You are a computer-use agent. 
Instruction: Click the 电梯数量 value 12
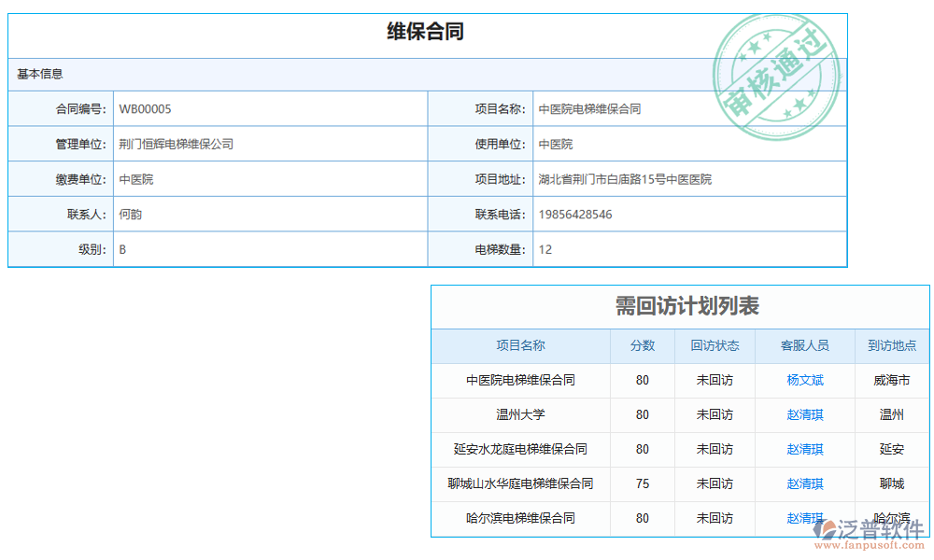tap(545, 250)
